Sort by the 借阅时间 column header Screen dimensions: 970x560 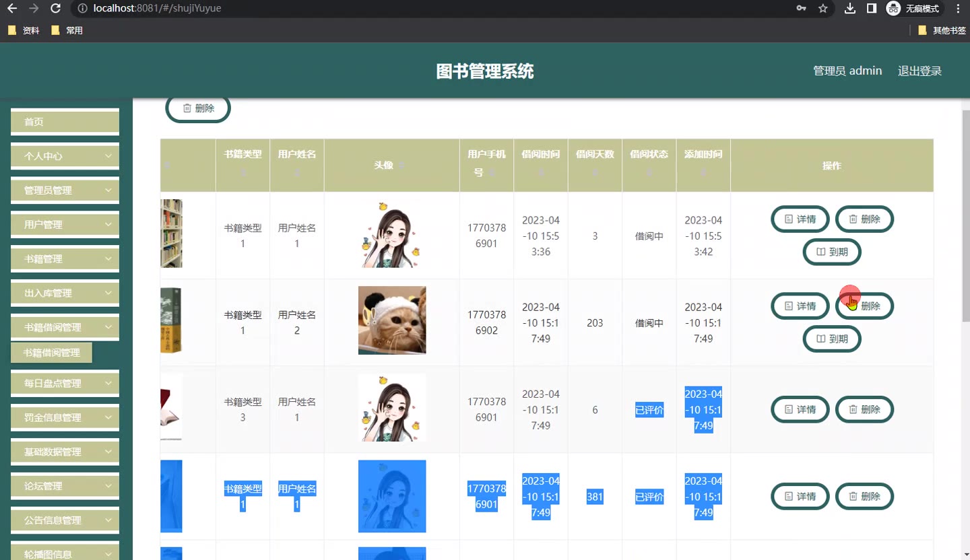(541, 165)
